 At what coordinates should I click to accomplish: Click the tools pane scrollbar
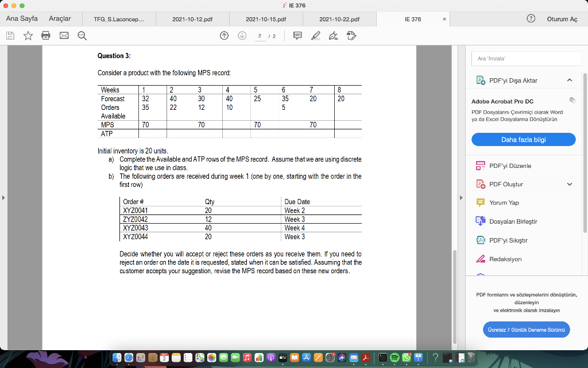(585, 153)
